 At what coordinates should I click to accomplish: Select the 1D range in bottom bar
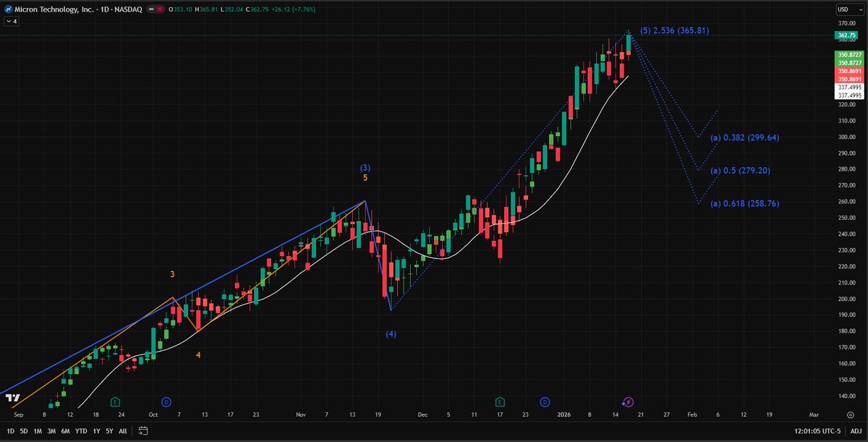[9, 430]
